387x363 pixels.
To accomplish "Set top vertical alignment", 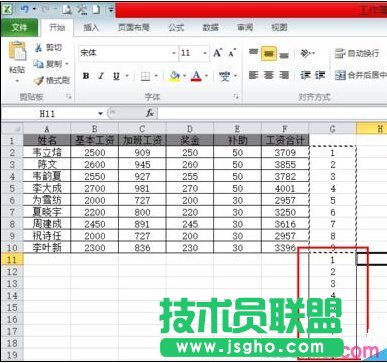I will [x=254, y=53].
